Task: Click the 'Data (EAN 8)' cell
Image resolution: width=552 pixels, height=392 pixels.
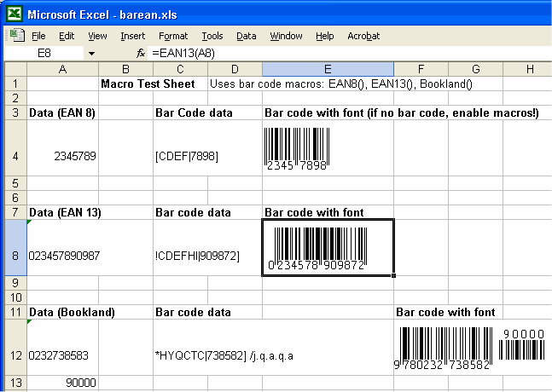Action: click(62, 112)
